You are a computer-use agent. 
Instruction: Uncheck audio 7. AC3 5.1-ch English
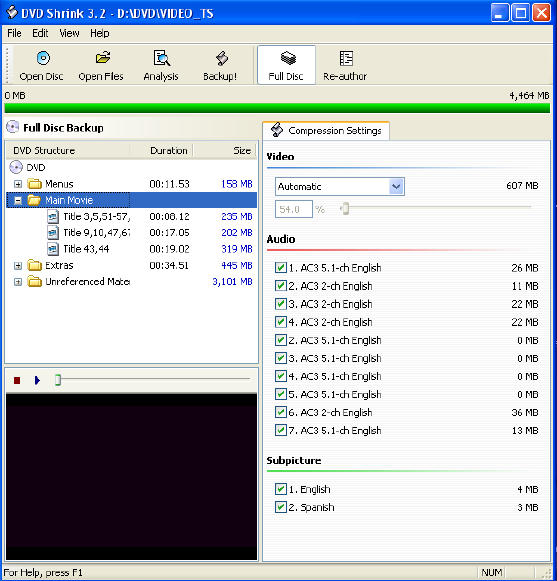281,430
